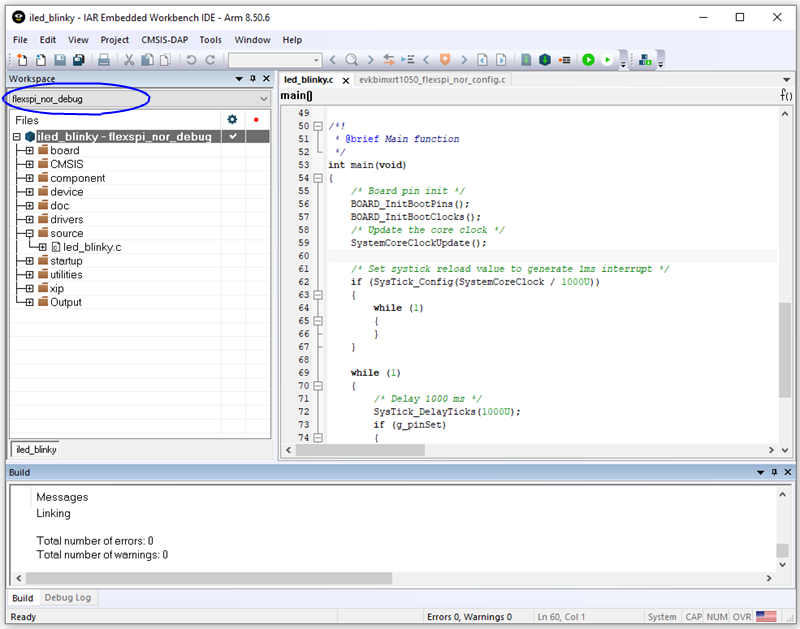The width and height of the screenshot is (800, 629).
Task: Click the New Document toolbar icon
Action: point(24,60)
